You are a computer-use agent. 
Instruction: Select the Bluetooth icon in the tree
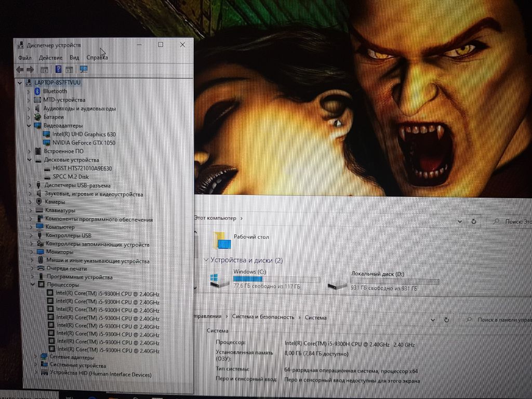coord(37,91)
